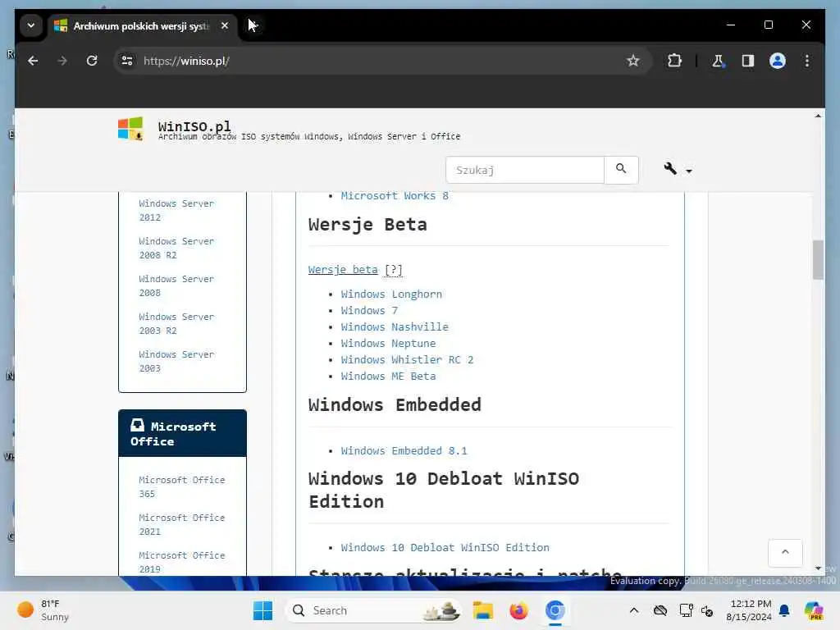Click Chromium icon in taskbar
This screenshot has width=840, height=630.
click(555, 610)
